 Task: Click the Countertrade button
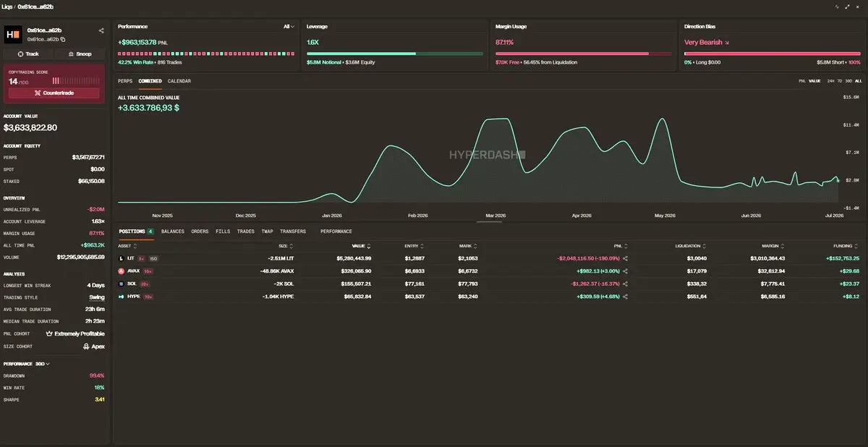click(x=54, y=93)
